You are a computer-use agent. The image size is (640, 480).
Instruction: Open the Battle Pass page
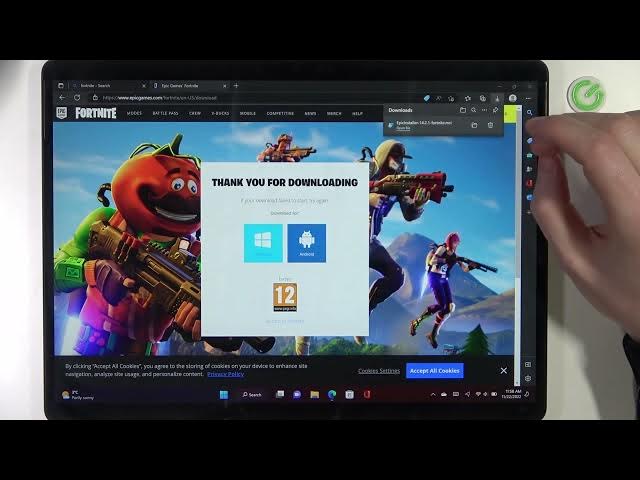coord(165,113)
